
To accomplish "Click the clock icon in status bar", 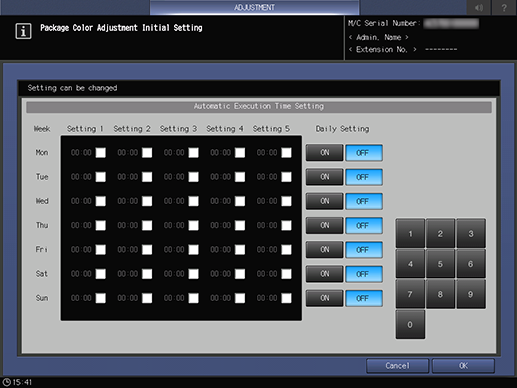I will coord(7,382).
